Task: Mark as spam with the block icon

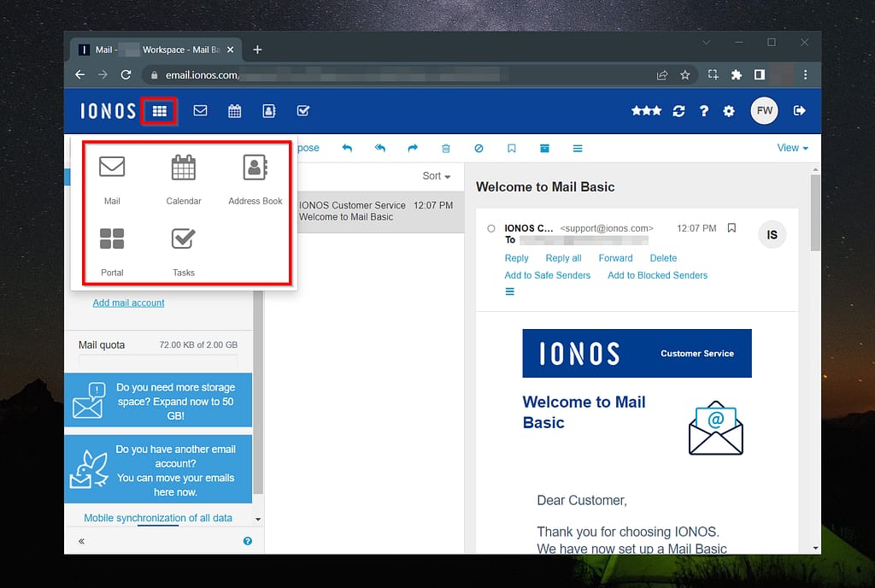Action: [479, 149]
